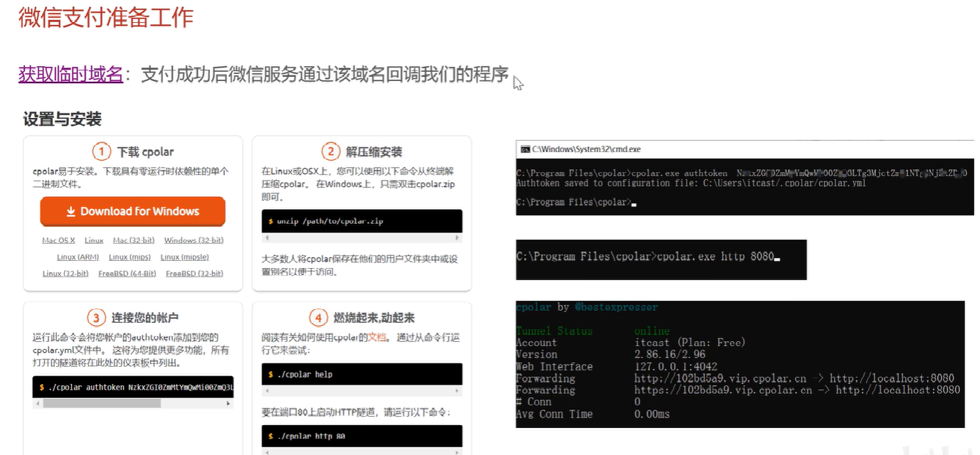Screen dimensions: 980x455
Task: Click the Web Interface value 127.0.0.1:4042
Action: (x=675, y=366)
